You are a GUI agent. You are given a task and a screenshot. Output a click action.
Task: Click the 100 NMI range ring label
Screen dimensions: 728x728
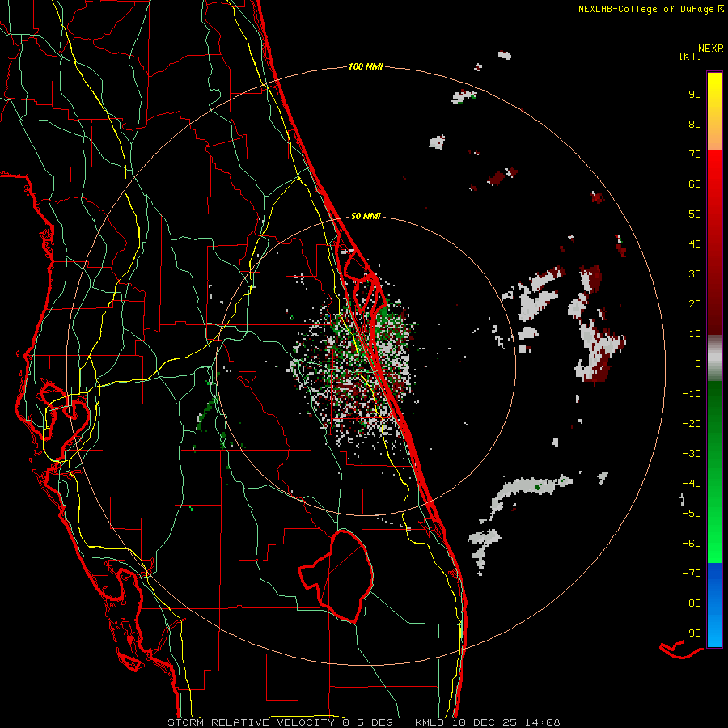[x=366, y=66]
